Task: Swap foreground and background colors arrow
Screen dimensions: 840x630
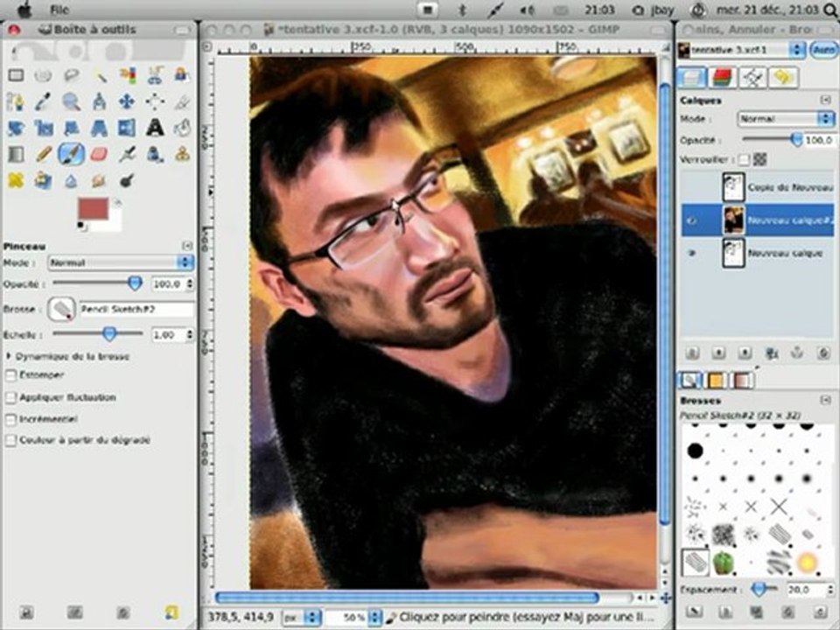Action: (x=117, y=202)
